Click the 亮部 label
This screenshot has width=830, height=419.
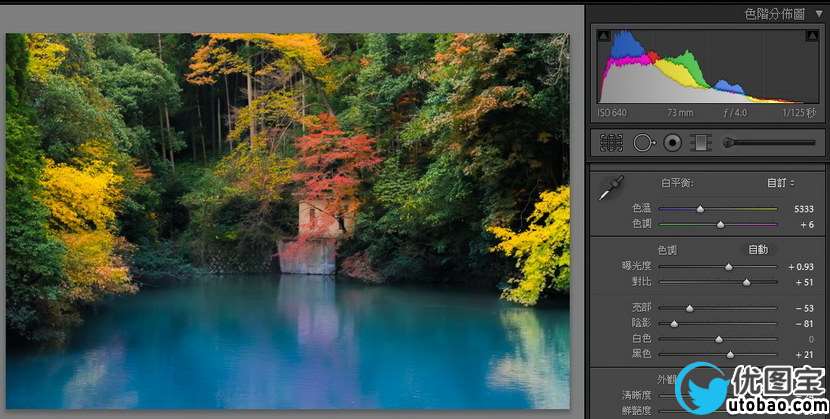pyautogui.click(x=642, y=307)
